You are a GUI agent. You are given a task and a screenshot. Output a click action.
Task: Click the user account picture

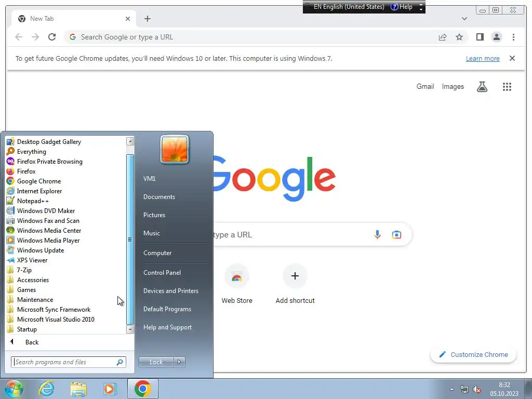tap(175, 149)
